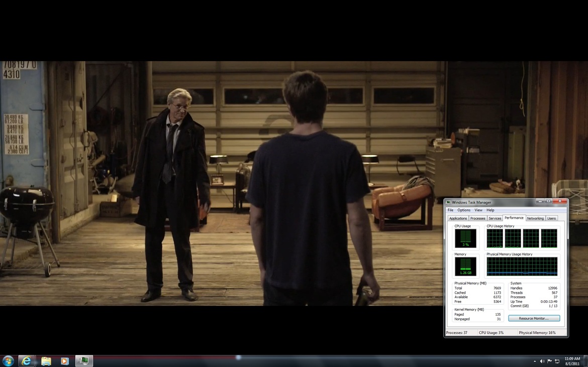Click the Memory 1.26 GB meter
588x367 pixels.
[x=465, y=266]
